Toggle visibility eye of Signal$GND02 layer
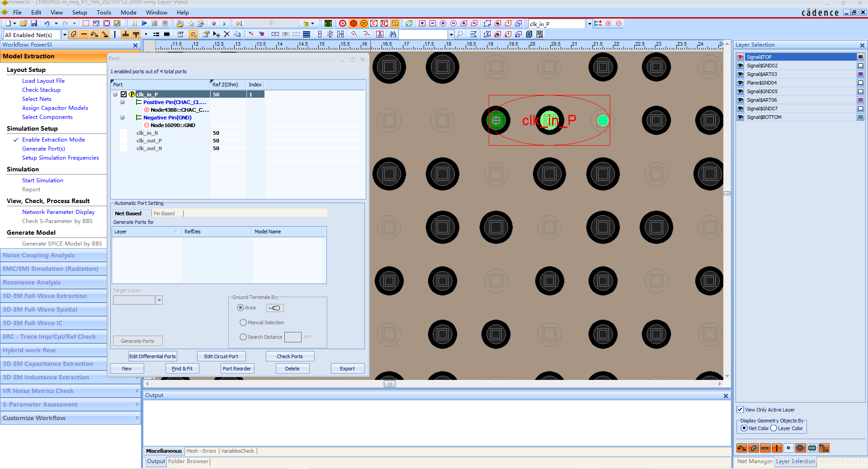This screenshot has width=868, height=469. tap(741, 66)
